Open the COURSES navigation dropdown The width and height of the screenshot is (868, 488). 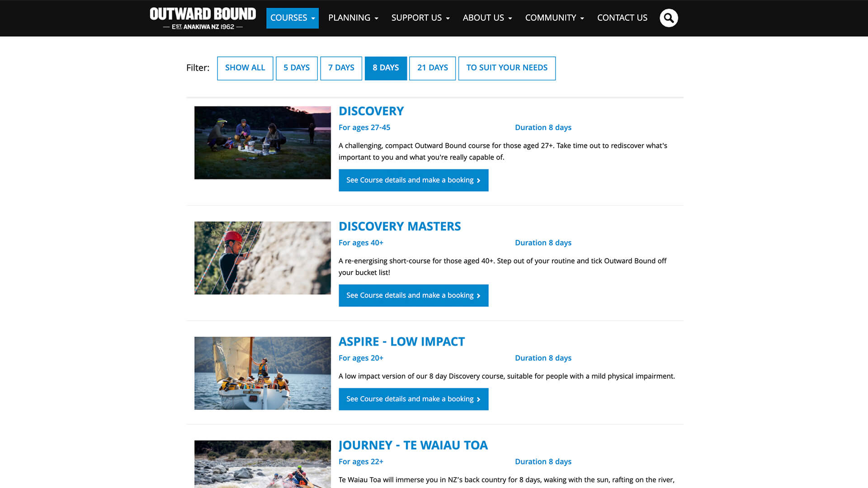pos(292,18)
